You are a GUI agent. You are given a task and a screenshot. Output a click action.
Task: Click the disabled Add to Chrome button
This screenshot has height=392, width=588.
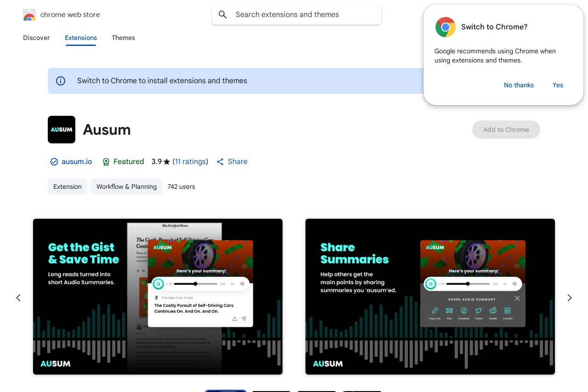(x=506, y=130)
